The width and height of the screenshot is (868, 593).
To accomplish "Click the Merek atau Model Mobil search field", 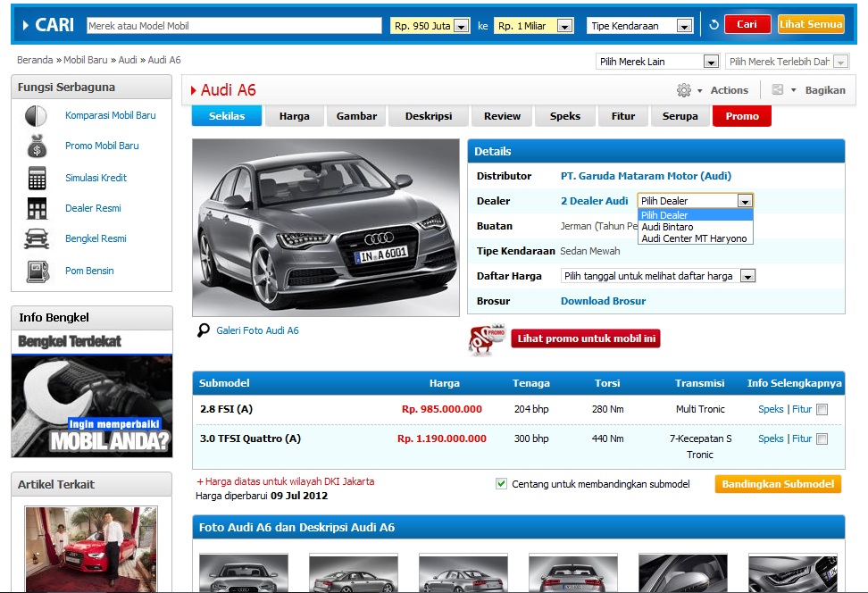I will (x=234, y=26).
